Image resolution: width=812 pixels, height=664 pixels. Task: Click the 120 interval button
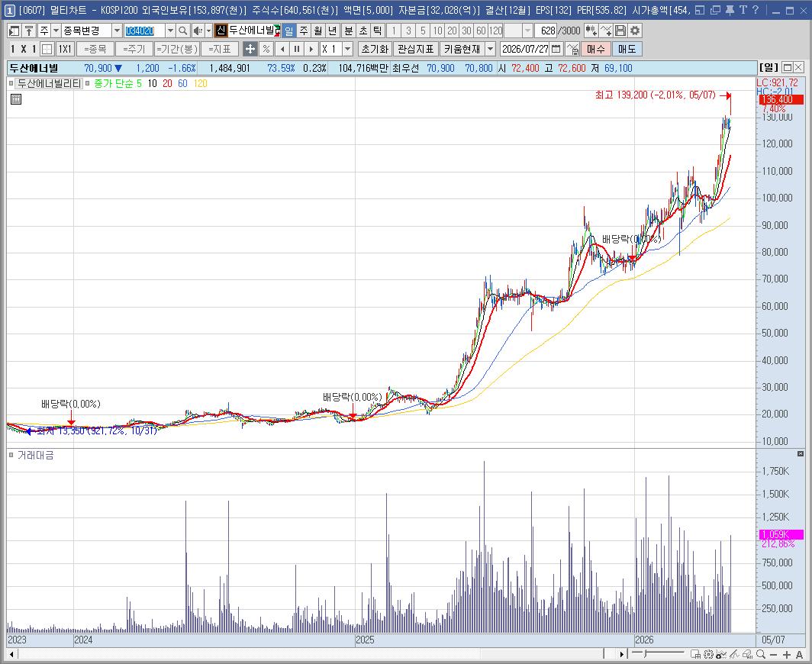click(x=495, y=31)
